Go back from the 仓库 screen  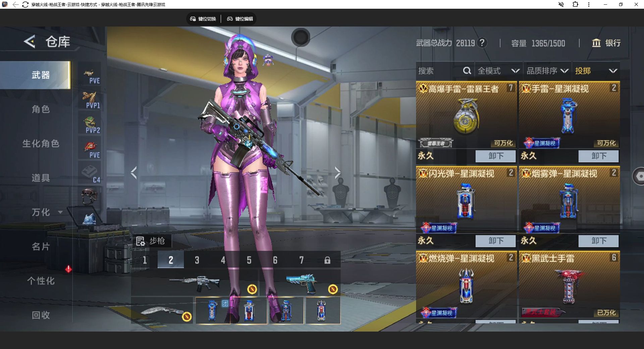pos(30,42)
